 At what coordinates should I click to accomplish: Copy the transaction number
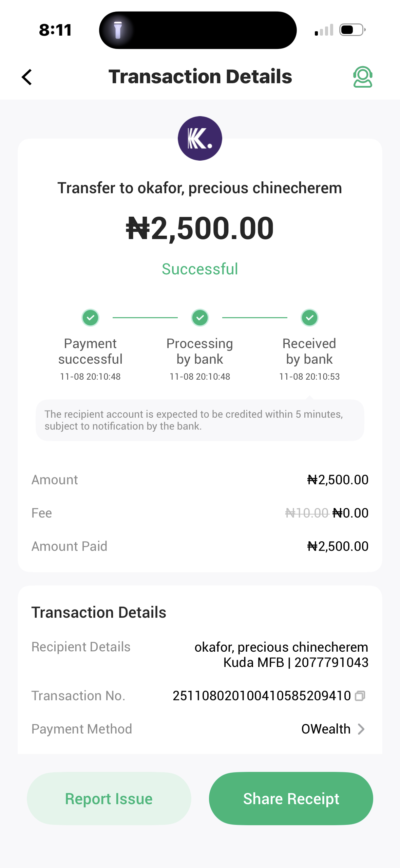point(360,696)
